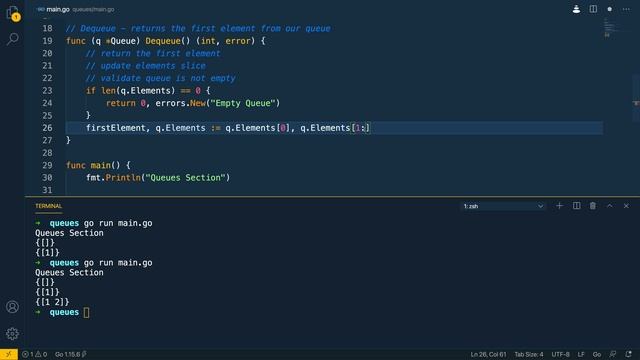The height and width of the screenshot is (360, 640).
Task: Open the Explorer view in activity bar
Action: tap(12, 12)
